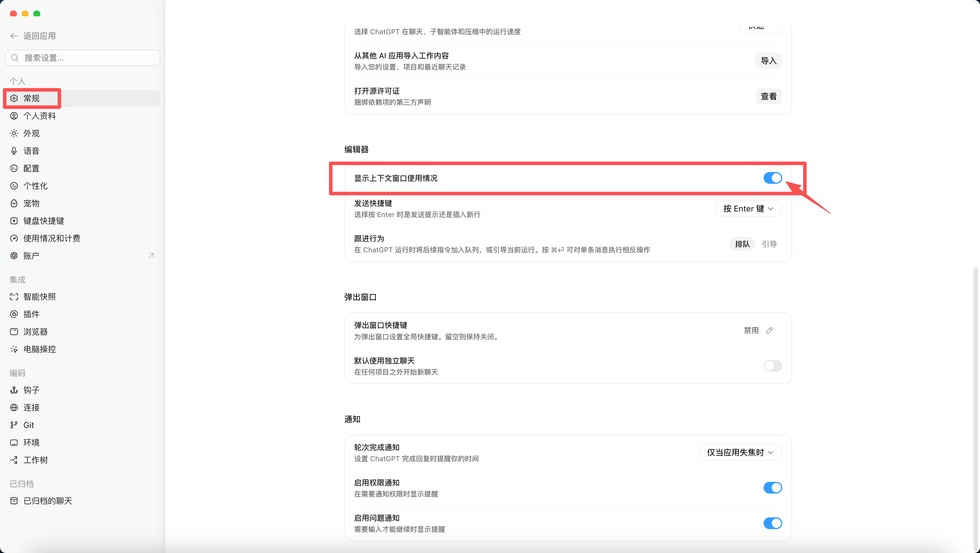Screen dimensions: 980x553
Task: Click the icon beside 配置
Action: pyautogui.click(x=14, y=168)
